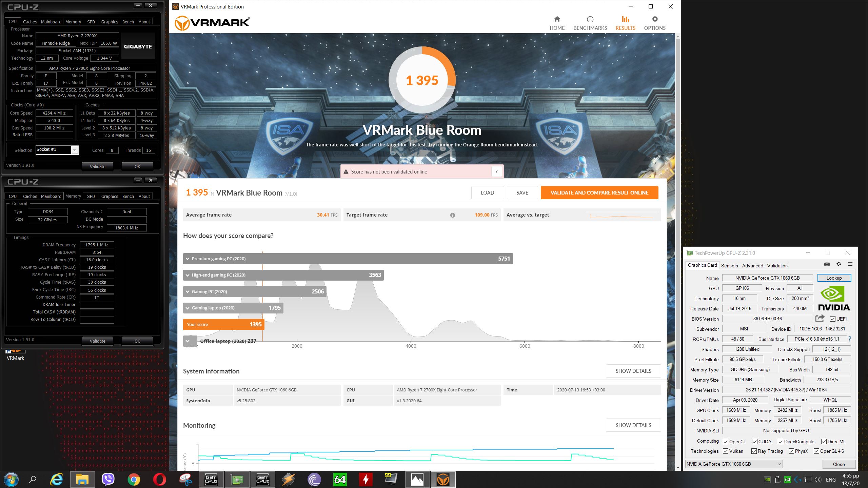The width and height of the screenshot is (868, 488).
Task: Open GPU-Z hamburger menu
Action: (x=850, y=264)
